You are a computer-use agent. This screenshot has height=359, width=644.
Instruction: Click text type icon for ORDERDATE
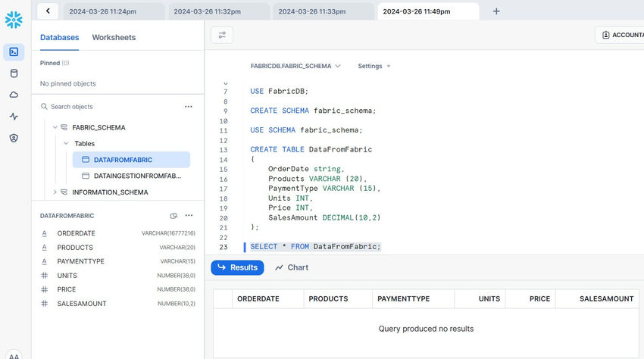click(45, 233)
